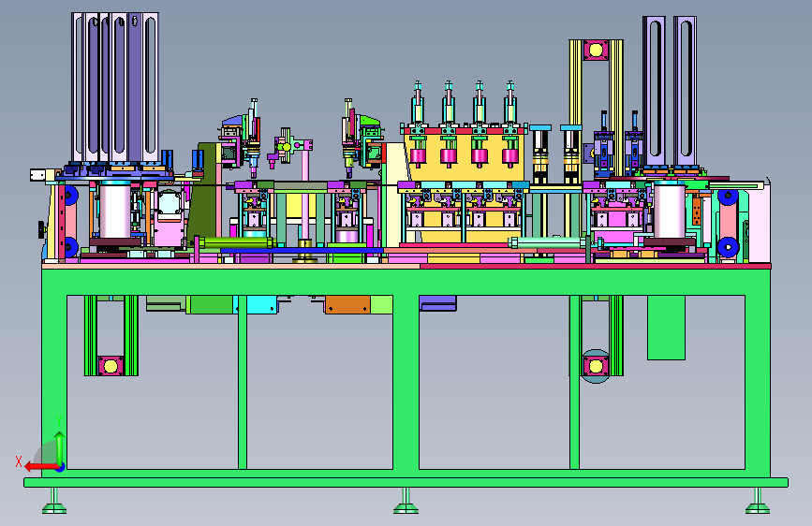Select the cyan block under the tabletop
The width and height of the screenshot is (812, 526).
[x=261, y=304]
